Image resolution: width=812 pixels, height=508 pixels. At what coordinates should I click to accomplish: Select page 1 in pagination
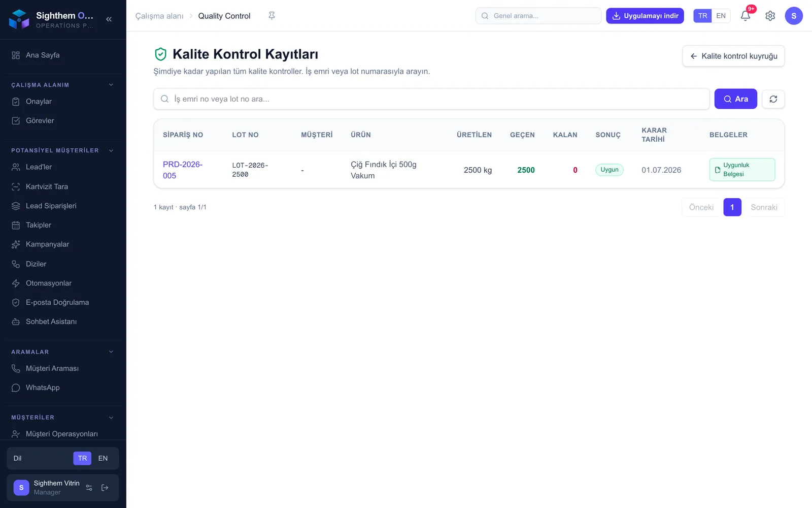(x=732, y=207)
